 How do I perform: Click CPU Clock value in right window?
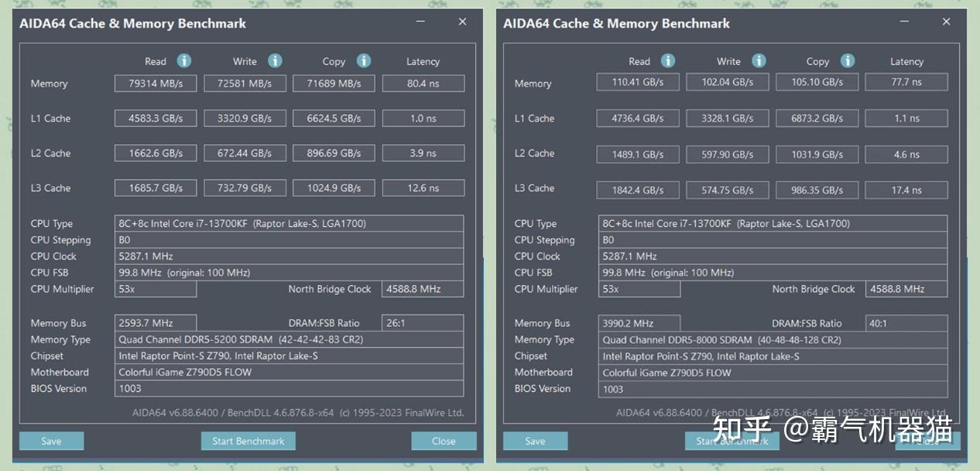(773, 256)
